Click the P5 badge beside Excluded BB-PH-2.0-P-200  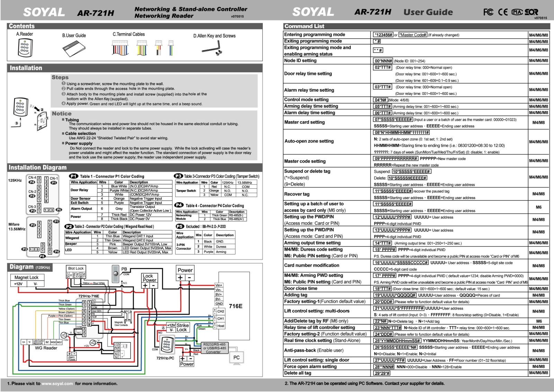pos(180,226)
